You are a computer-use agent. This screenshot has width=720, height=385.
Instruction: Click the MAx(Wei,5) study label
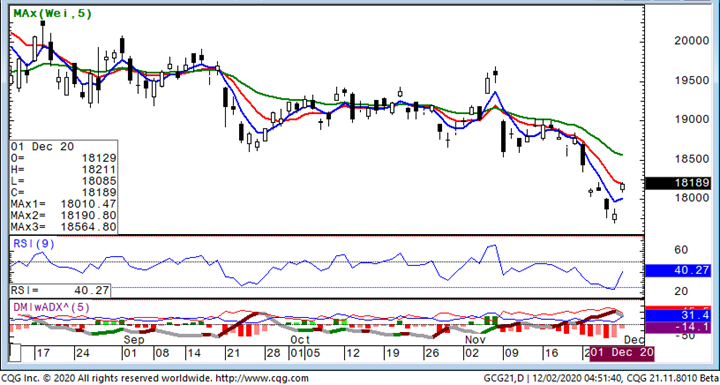tap(52, 14)
